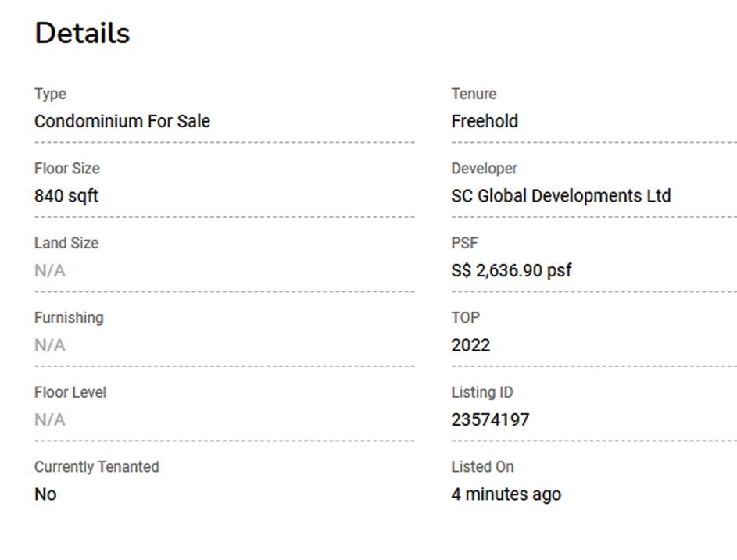The width and height of the screenshot is (737, 560).
Task: Click the Floor Size field label
Action: pyautogui.click(x=66, y=169)
